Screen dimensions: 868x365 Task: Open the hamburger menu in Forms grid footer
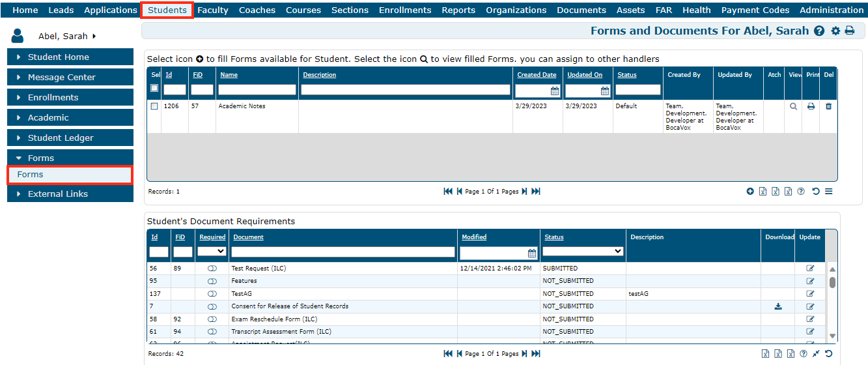click(x=829, y=192)
